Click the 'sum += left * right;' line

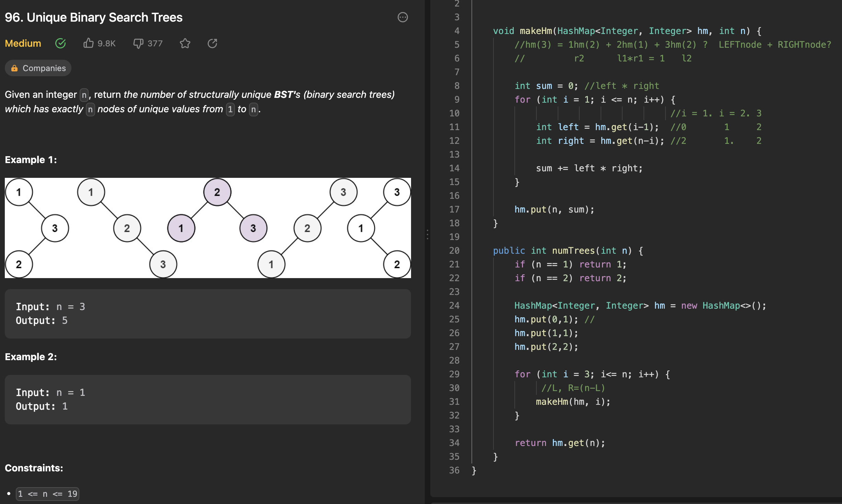click(x=589, y=168)
